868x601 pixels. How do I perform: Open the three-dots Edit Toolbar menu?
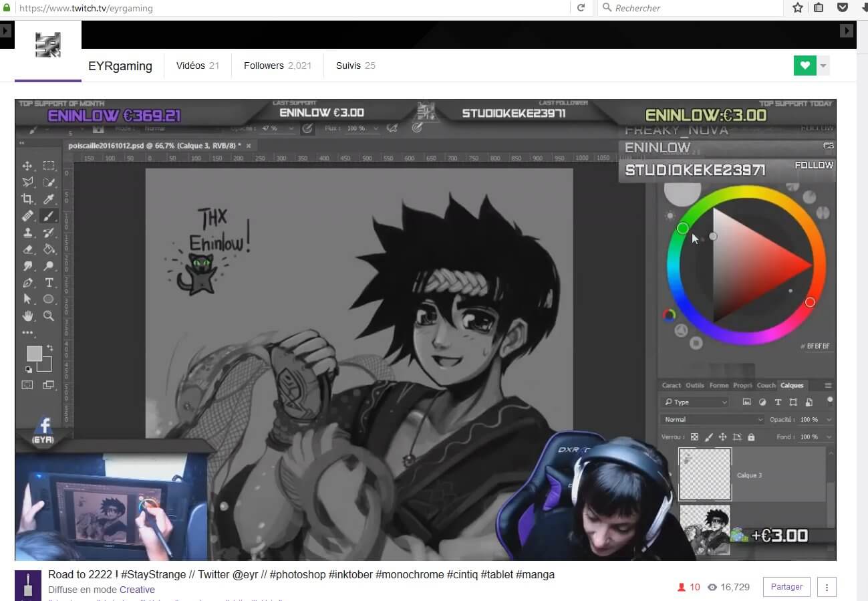27,332
